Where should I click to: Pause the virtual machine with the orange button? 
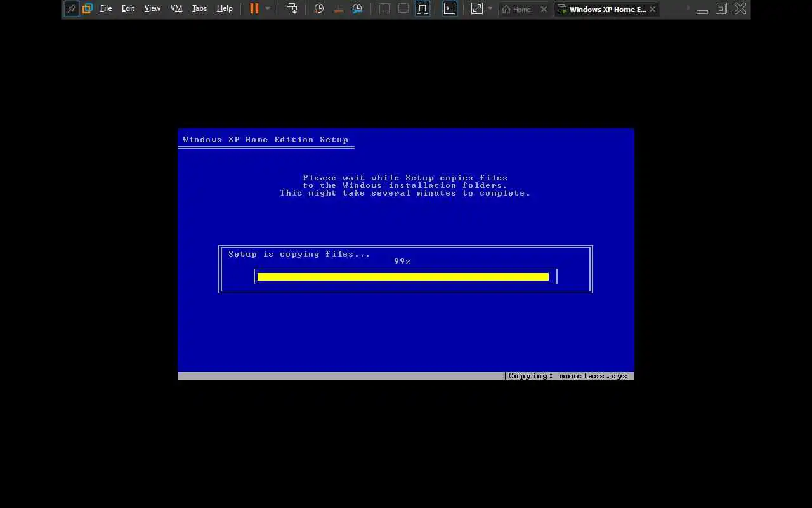(x=254, y=9)
